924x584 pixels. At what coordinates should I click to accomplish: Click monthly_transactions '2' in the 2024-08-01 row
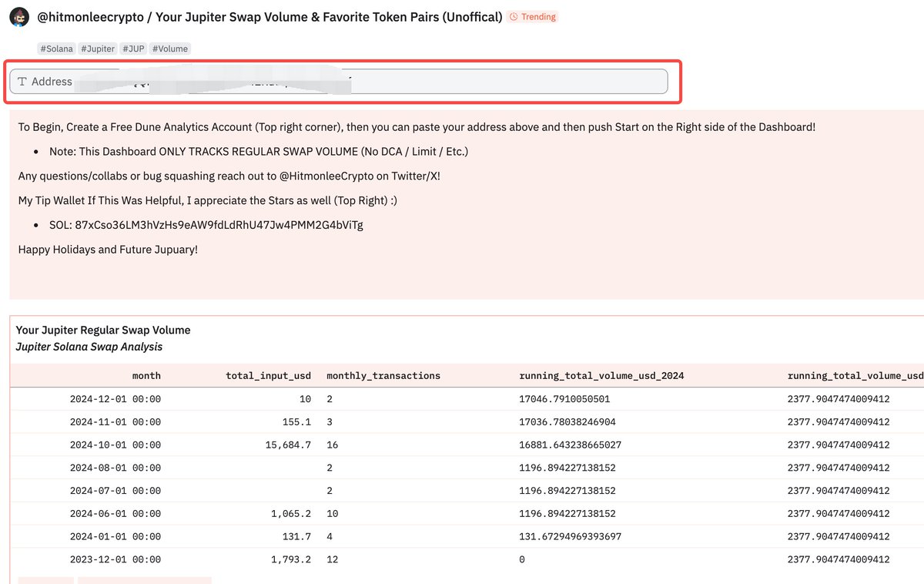(330, 468)
